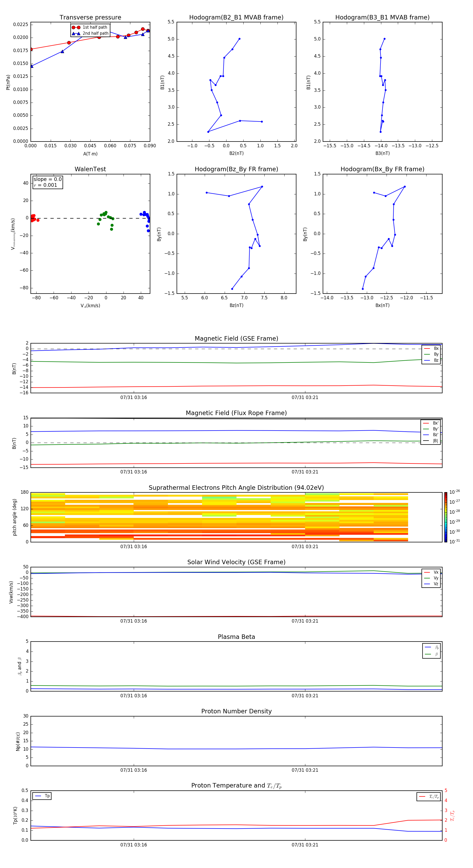Click the "pitch angle (deg)" axis label

14,517
